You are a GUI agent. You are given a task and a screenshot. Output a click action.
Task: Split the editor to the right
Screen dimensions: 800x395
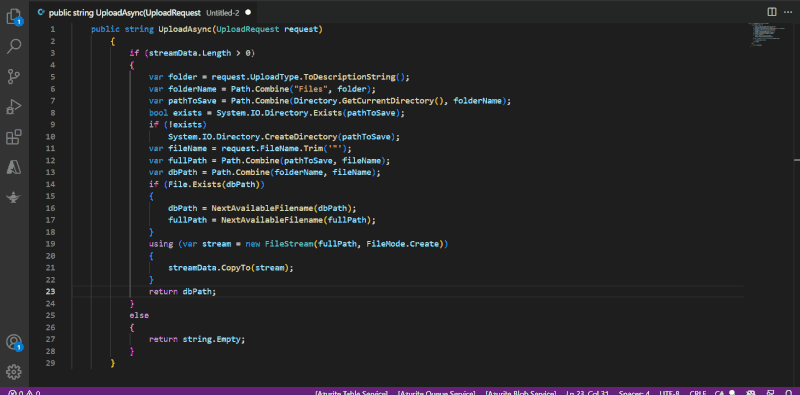[x=772, y=12]
